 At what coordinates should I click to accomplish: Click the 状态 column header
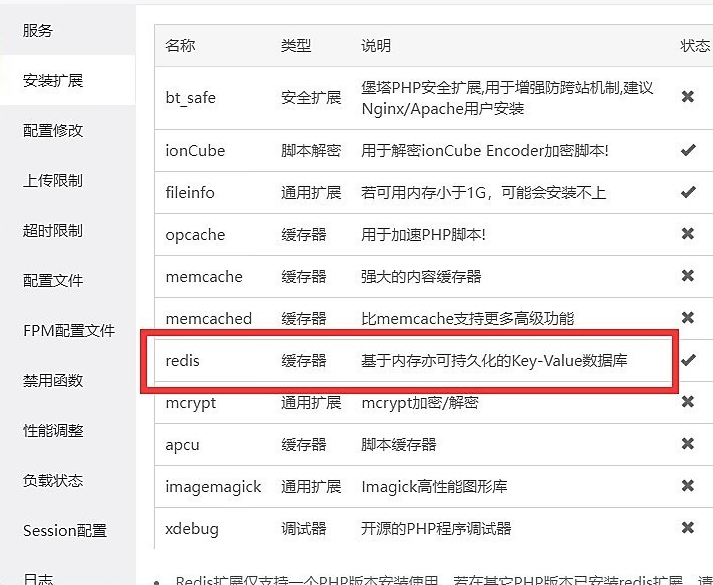[695, 45]
